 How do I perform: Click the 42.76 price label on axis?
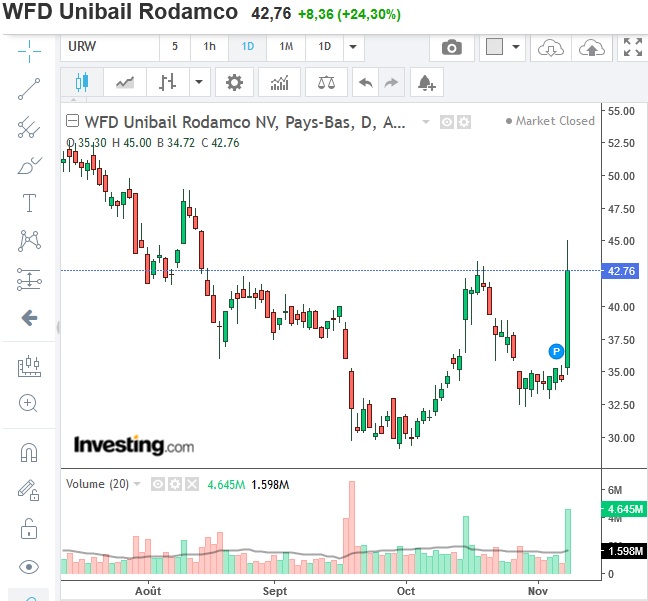pos(621,271)
